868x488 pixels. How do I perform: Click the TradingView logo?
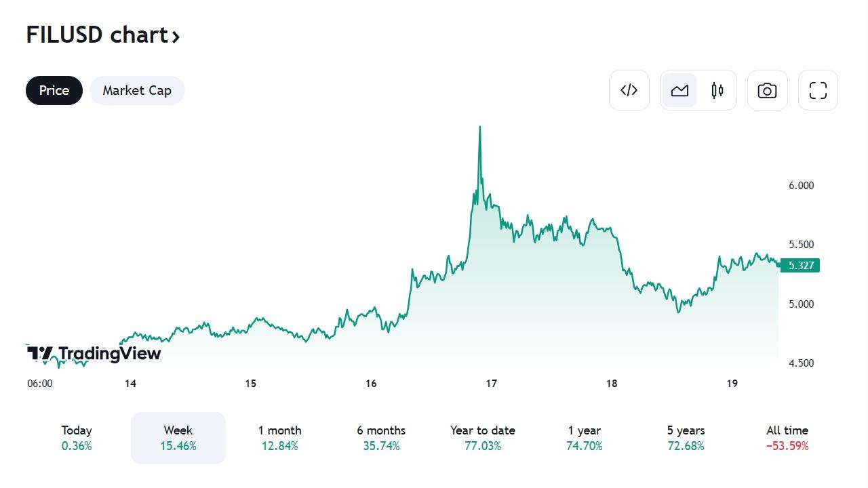(94, 353)
